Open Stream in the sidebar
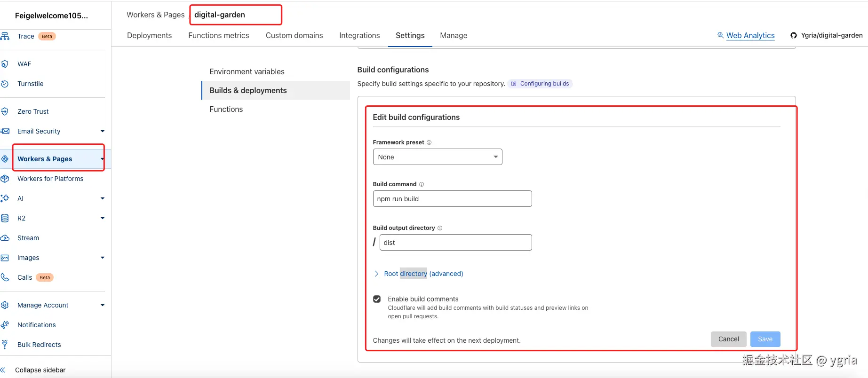 (x=28, y=238)
